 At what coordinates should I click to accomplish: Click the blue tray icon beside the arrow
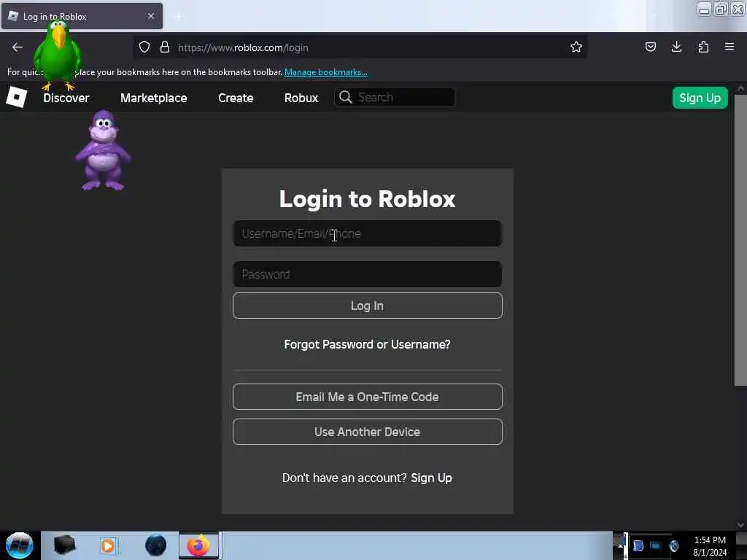coord(638,546)
